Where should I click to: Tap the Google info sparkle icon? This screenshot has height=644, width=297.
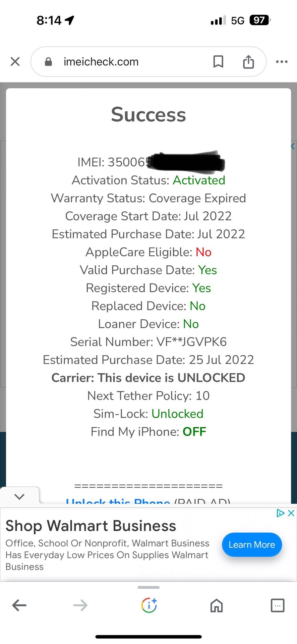tap(149, 605)
